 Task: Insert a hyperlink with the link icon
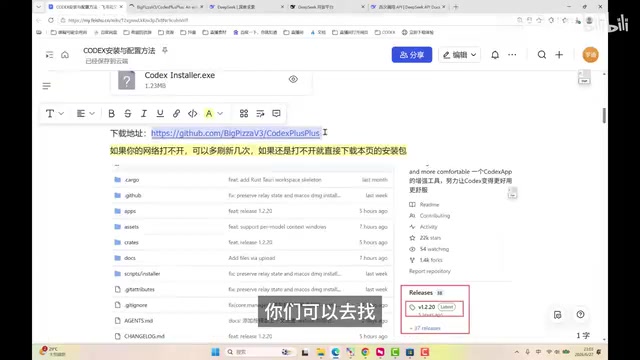(x=176, y=113)
